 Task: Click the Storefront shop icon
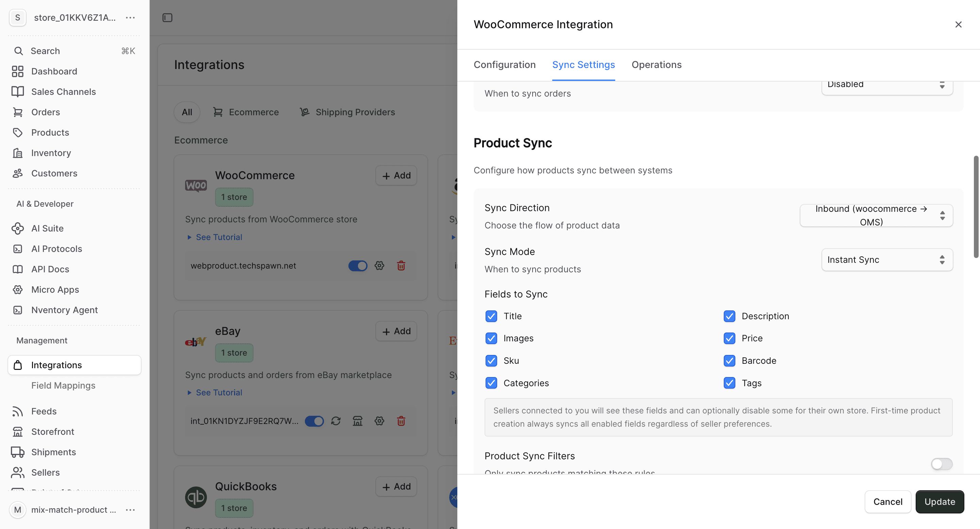point(17,432)
